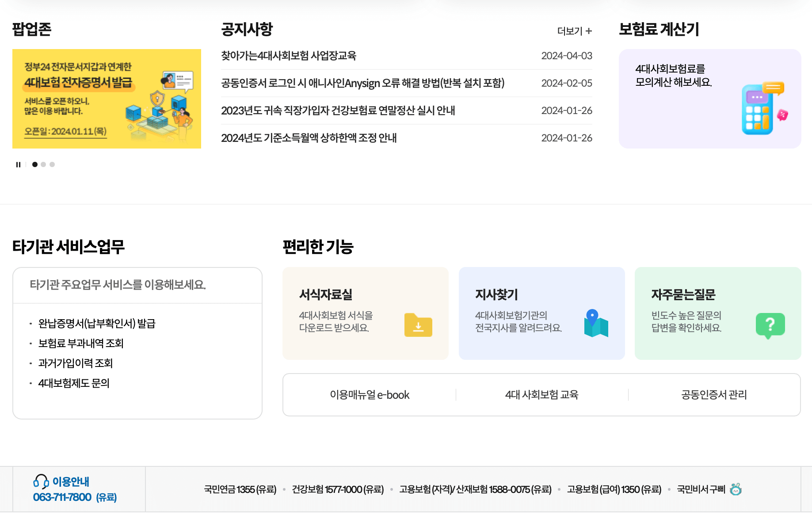
Task: Open 보험료 부과내역 조회 service
Action: pyautogui.click(x=81, y=343)
